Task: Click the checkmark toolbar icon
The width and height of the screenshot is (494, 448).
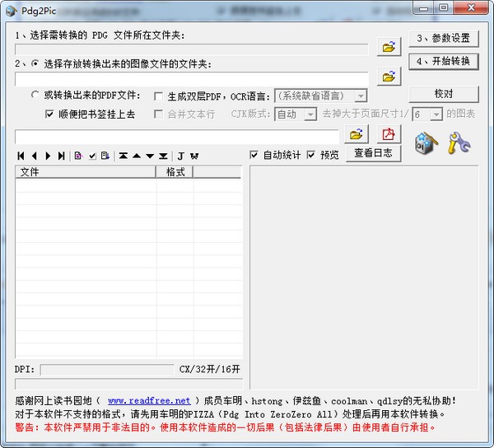Action: [92, 156]
